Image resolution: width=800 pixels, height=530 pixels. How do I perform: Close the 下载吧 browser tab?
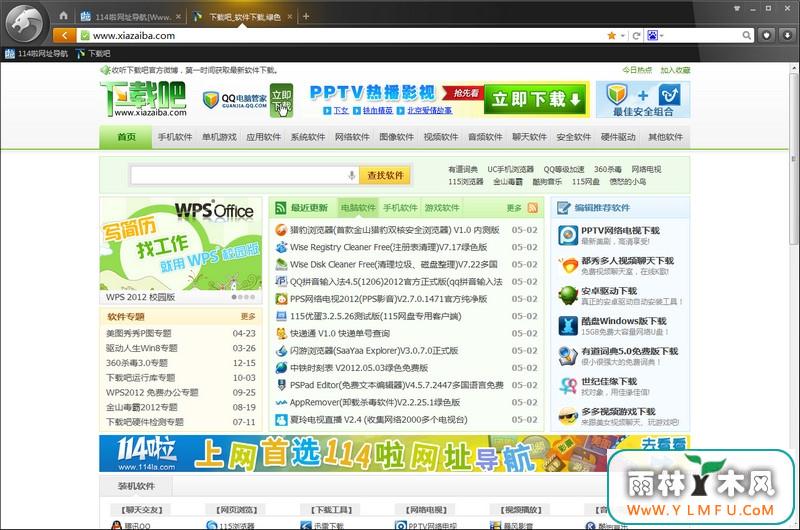[x=289, y=17]
